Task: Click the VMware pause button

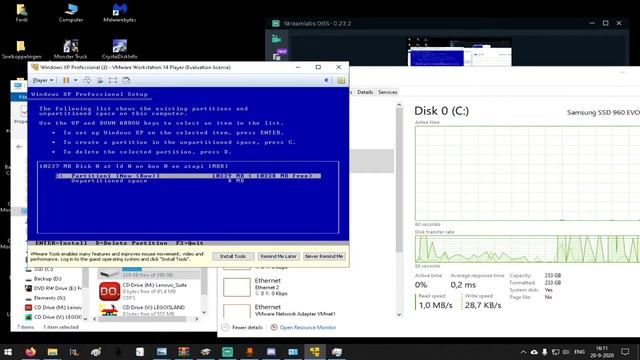Action: pos(66,80)
